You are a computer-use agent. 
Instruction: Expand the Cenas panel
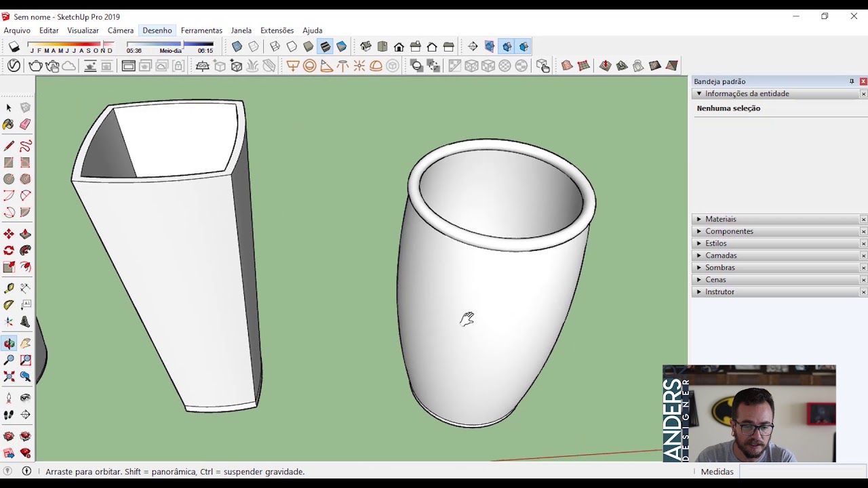pos(777,280)
